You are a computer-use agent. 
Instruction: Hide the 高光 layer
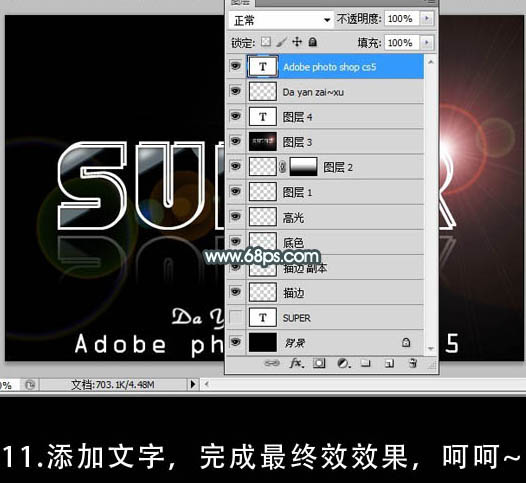pos(235,217)
